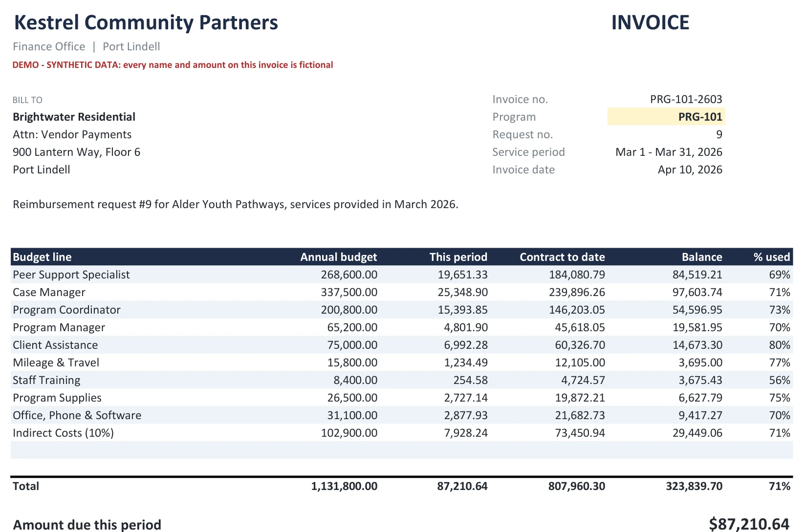
Task: Select the Client Assistance row label
Action: [x=55, y=345]
